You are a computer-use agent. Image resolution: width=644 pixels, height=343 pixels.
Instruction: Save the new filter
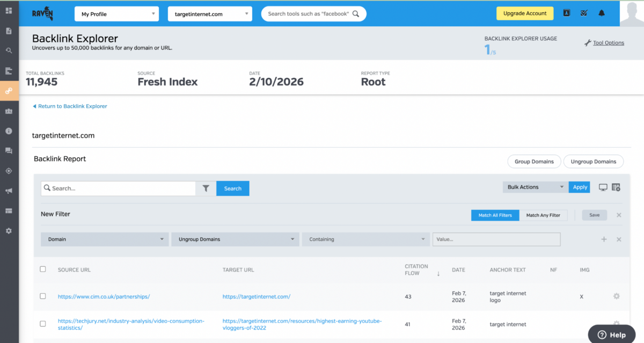click(595, 215)
